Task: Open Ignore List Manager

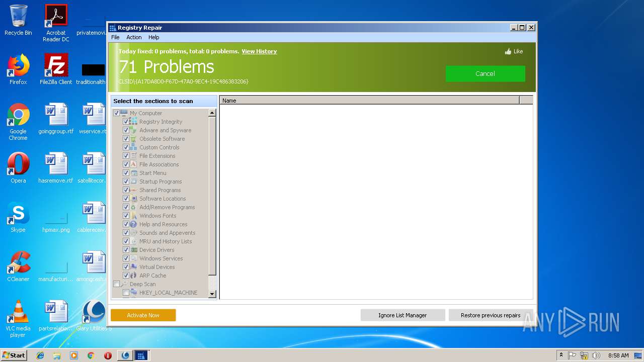Action: [x=403, y=315]
